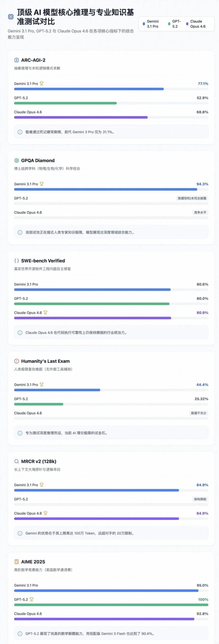This screenshot has height=644, width=219.
Task: Click the target icon beside GPQA Diamond
Action: click(17, 160)
